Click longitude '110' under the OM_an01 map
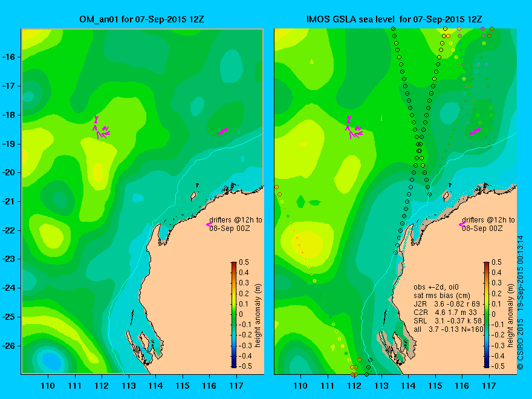The image size is (532, 399). point(48,386)
